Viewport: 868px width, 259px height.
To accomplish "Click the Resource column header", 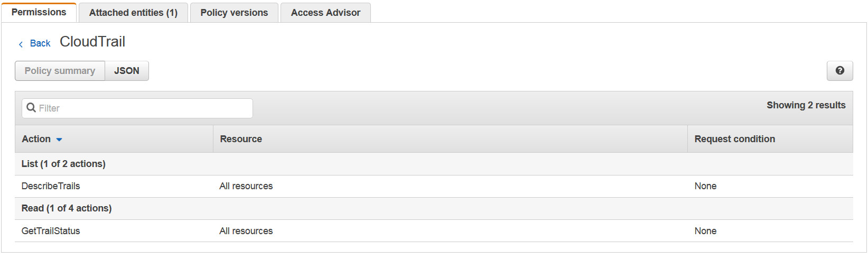I will click(241, 139).
